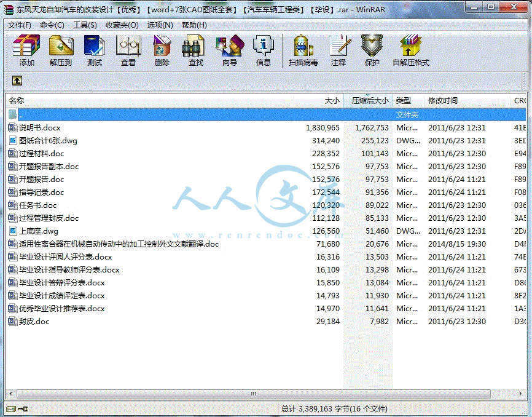Viewport: 532px width, 417px height.
Task: Open the Options (选项) menu
Action: pos(160,25)
